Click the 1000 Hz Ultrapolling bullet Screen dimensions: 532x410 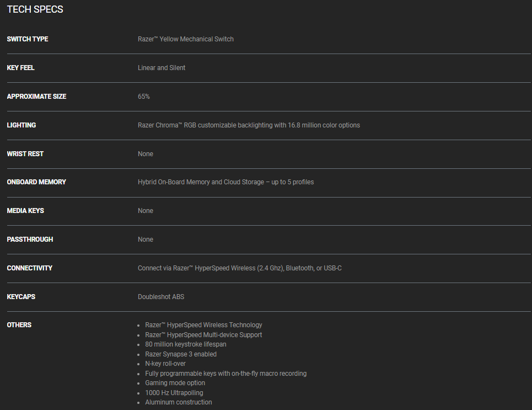tap(174, 393)
